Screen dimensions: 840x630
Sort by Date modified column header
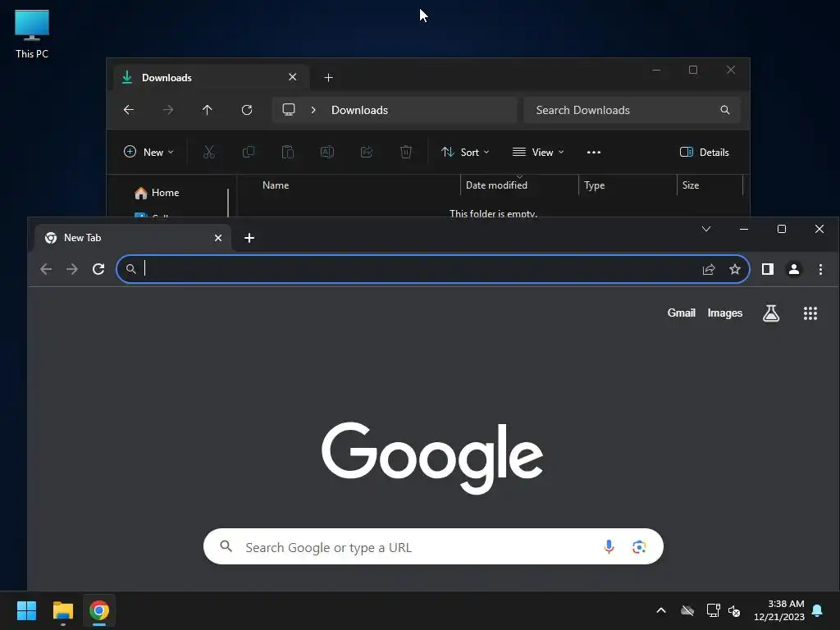[496, 185]
